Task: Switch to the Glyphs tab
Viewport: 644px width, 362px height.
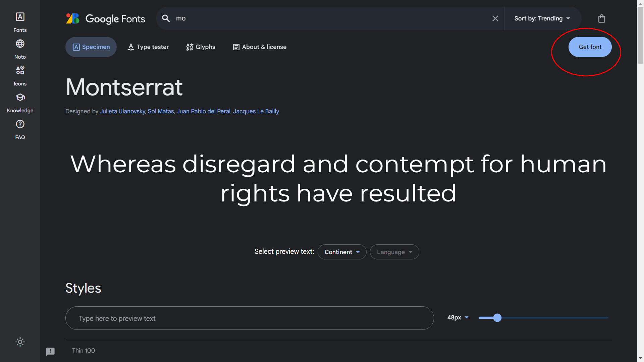Action: click(201, 47)
